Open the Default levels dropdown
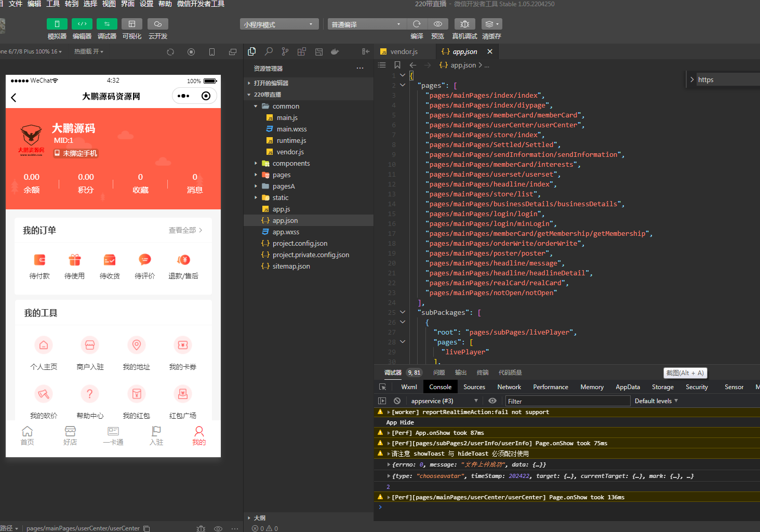 point(656,401)
